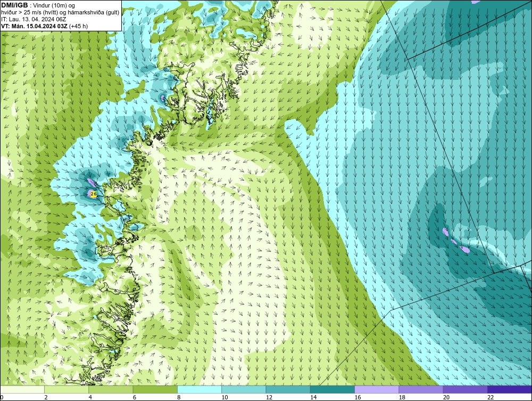Select the 12-14 m/s teal legend swatch
The height and width of the screenshot is (401, 532).
point(288,389)
